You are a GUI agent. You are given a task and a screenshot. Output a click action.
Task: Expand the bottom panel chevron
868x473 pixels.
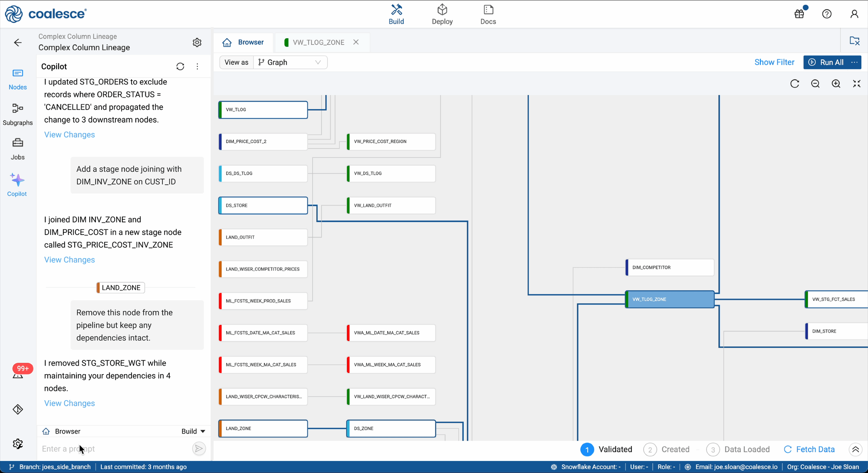coord(855,450)
